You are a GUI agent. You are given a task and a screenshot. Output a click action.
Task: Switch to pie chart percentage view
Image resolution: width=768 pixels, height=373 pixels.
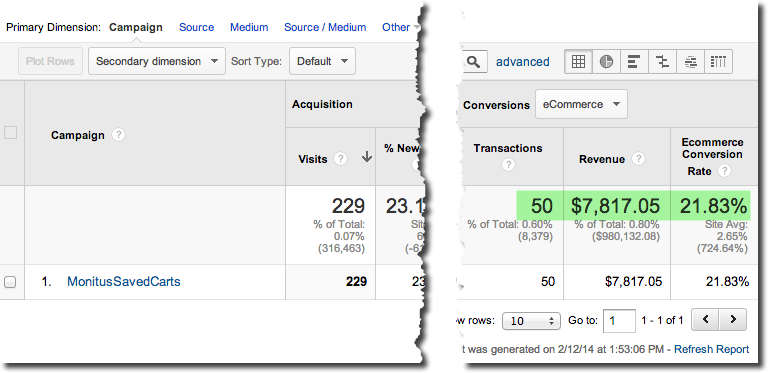(606, 62)
